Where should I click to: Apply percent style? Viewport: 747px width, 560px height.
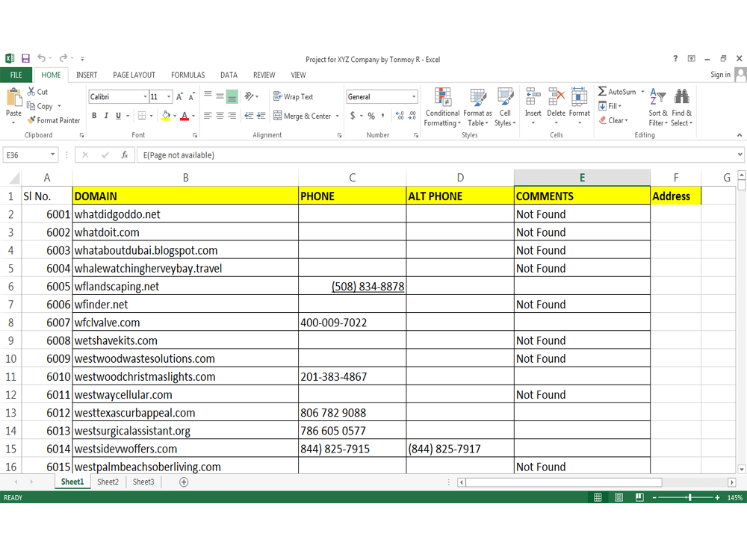371,116
